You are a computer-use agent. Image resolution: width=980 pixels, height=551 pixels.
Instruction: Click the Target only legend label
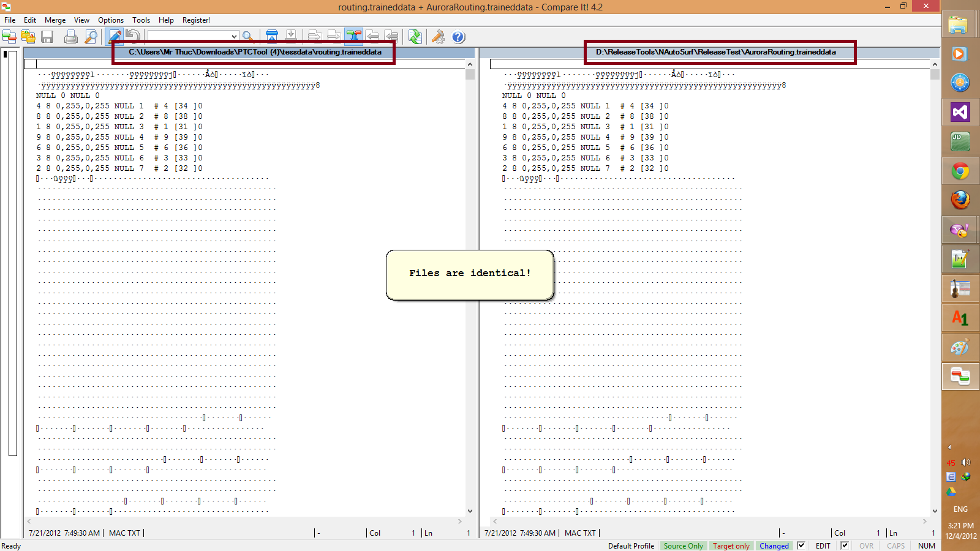coord(731,545)
